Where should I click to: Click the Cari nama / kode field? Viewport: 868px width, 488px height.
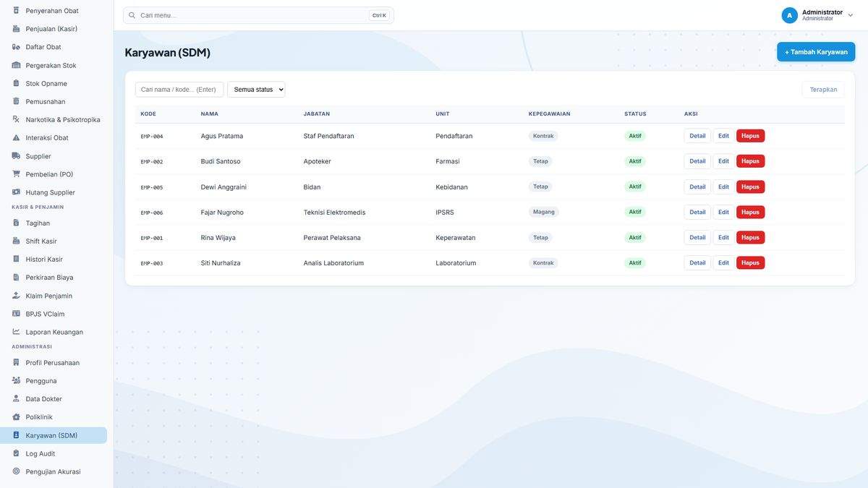(179, 90)
